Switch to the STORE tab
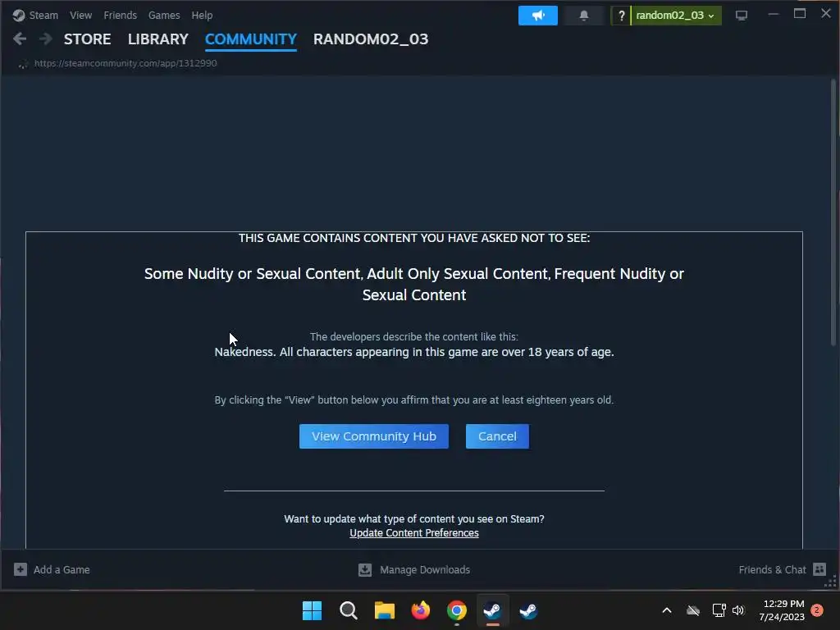This screenshot has height=630, width=840. pyautogui.click(x=87, y=39)
